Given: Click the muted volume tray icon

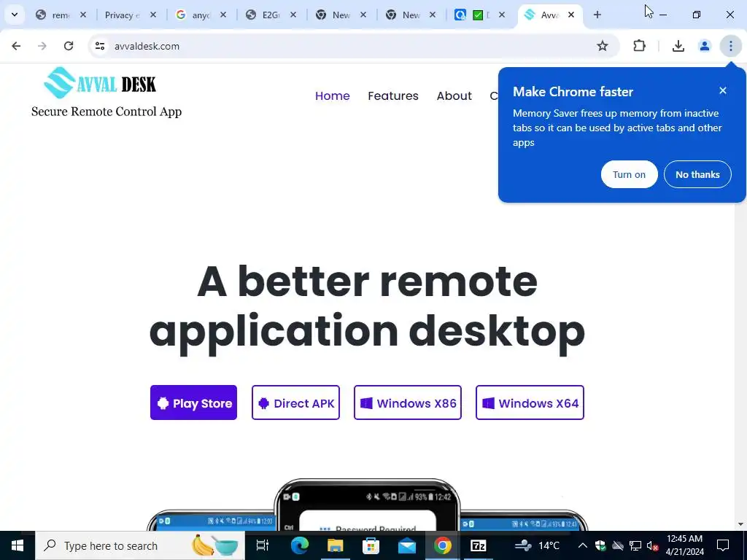Looking at the screenshot, I should (x=652, y=545).
